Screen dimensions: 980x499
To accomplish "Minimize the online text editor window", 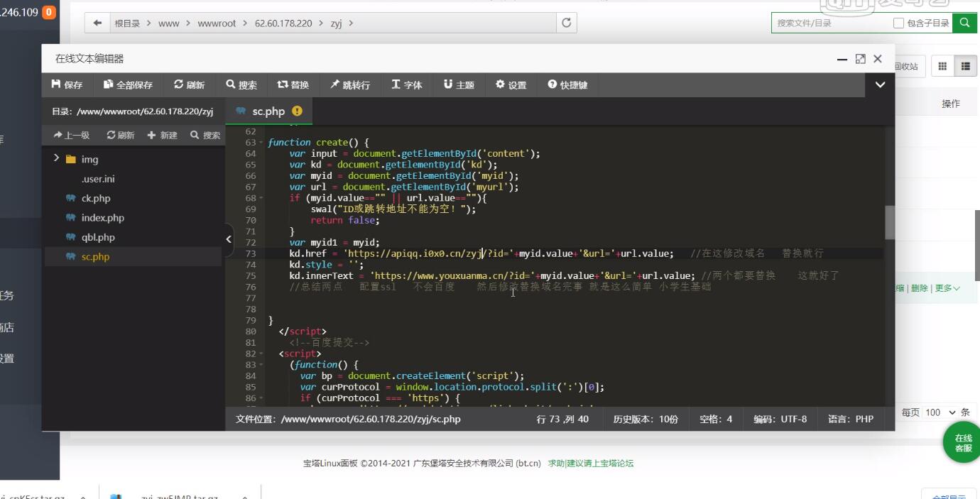I will pyautogui.click(x=842, y=59).
